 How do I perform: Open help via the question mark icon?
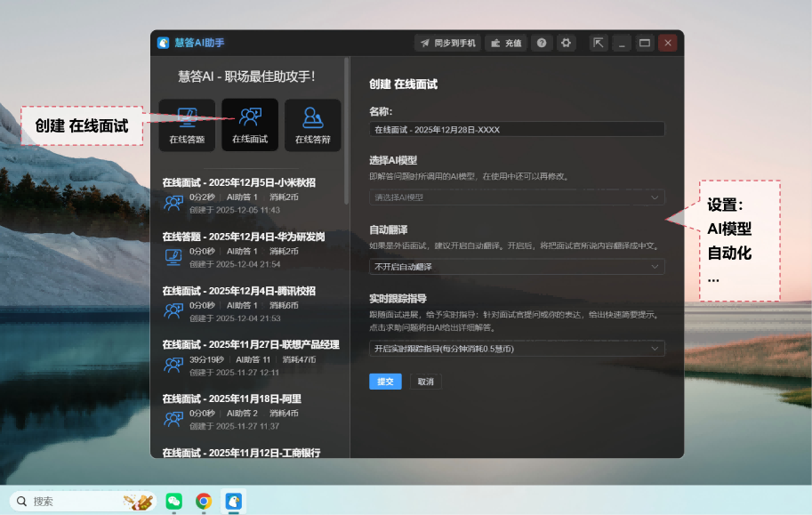[542, 43]
